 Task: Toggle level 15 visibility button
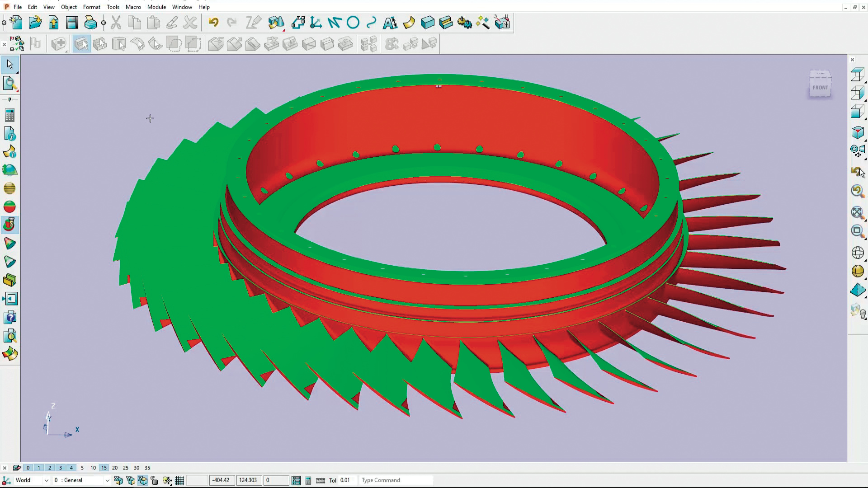point(104,468)
